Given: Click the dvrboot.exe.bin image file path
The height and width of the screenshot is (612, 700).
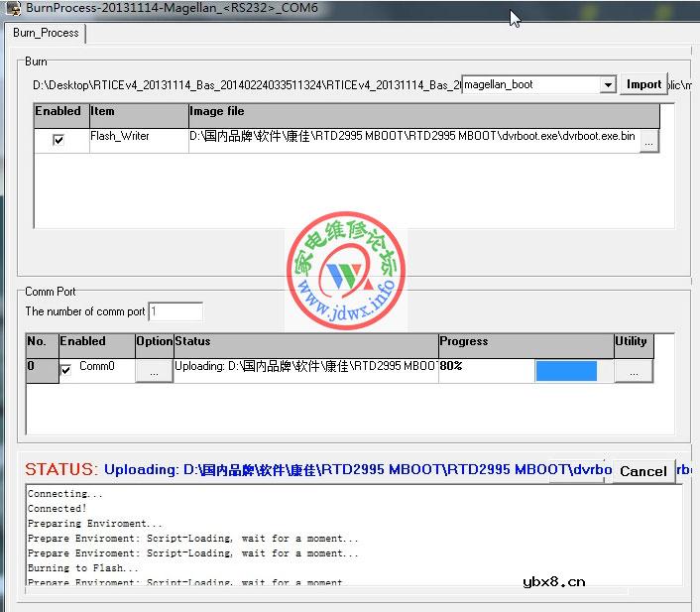Looking at the screenshot, I should 412,137.
